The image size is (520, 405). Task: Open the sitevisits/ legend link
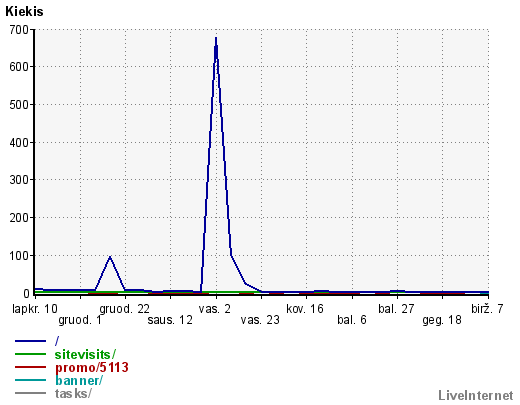[85, 354]
